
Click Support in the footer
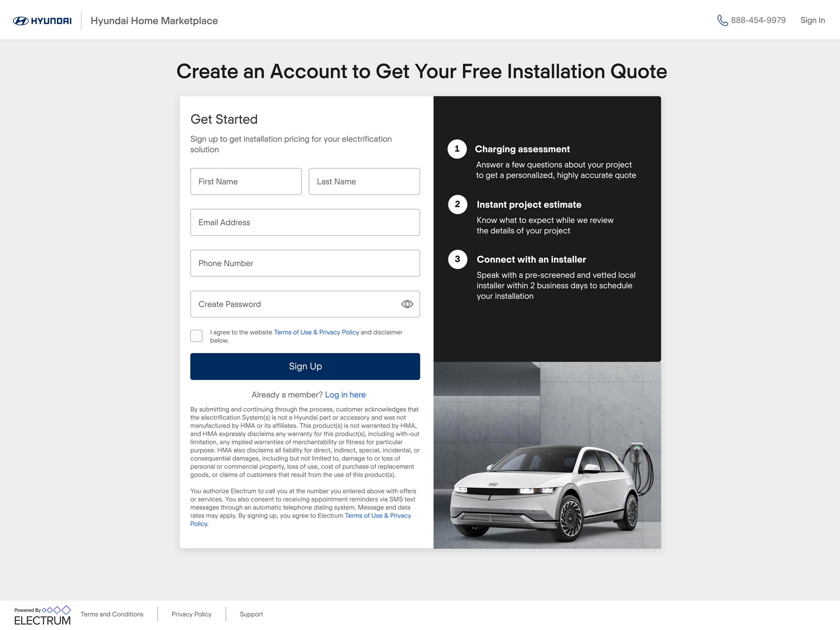pos(251,614)
